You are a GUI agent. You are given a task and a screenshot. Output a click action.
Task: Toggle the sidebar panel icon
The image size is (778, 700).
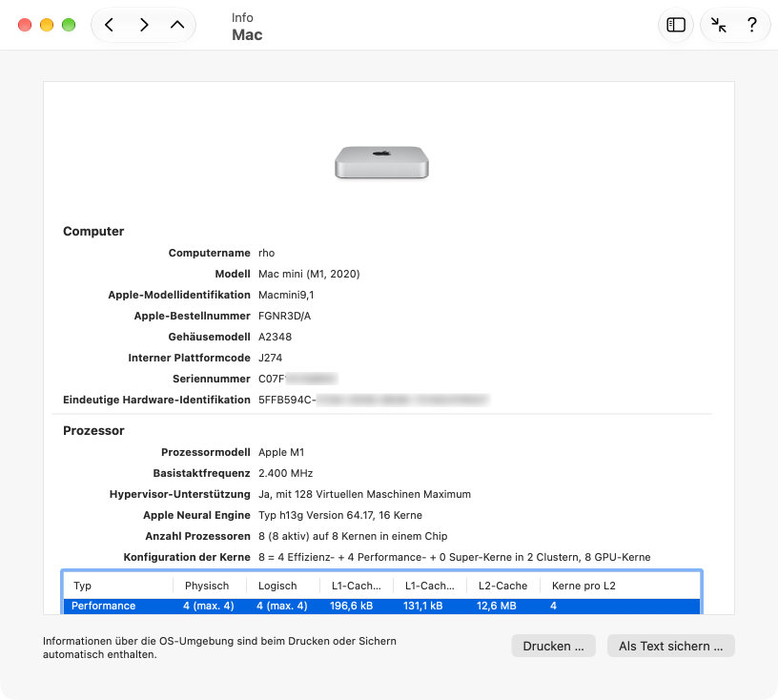click(676, 25)
